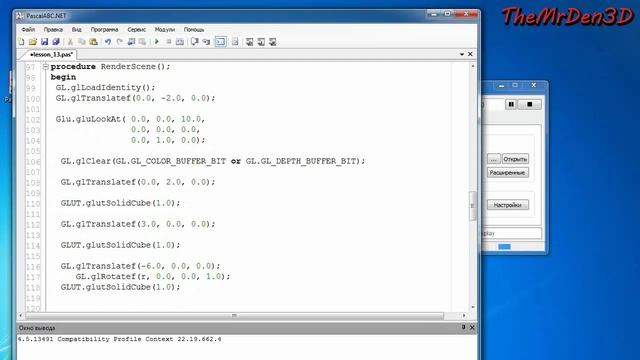Click 'GL.glLoadIdentity();' on line 99
This screenshot has height=360, width=640.
(x=105, y=88)
